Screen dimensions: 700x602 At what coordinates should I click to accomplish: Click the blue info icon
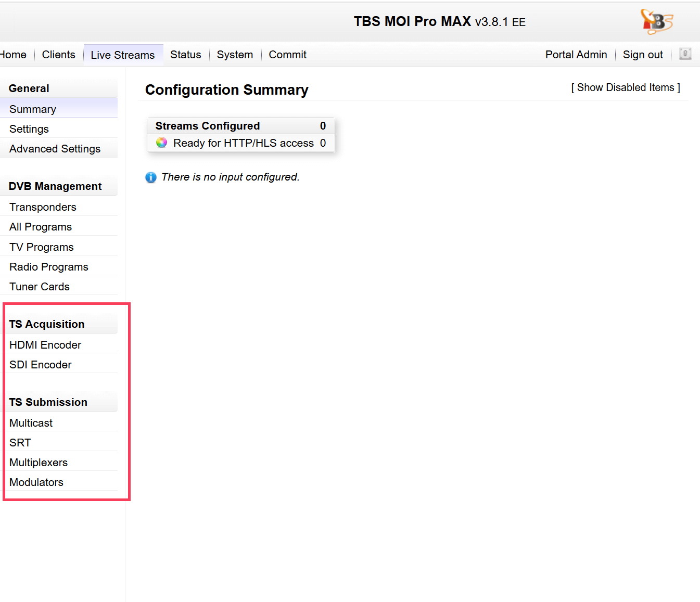coord(151,177)
